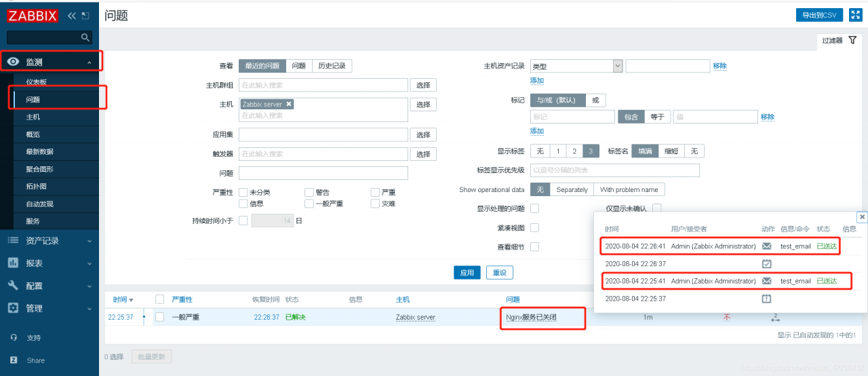Click 移除 link beside inventory field
The width and height of the screenshot is (868, 376).
pyautogui.click(x=719, y=66)
